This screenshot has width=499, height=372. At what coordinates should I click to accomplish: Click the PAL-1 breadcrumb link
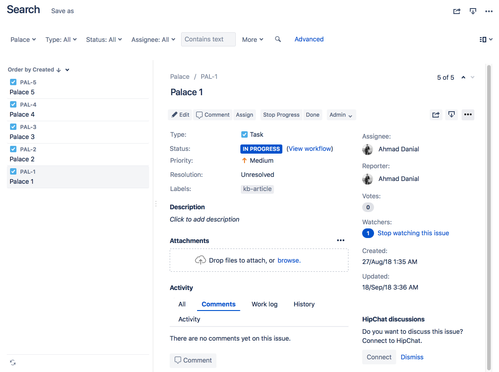(x=209, y=77)
